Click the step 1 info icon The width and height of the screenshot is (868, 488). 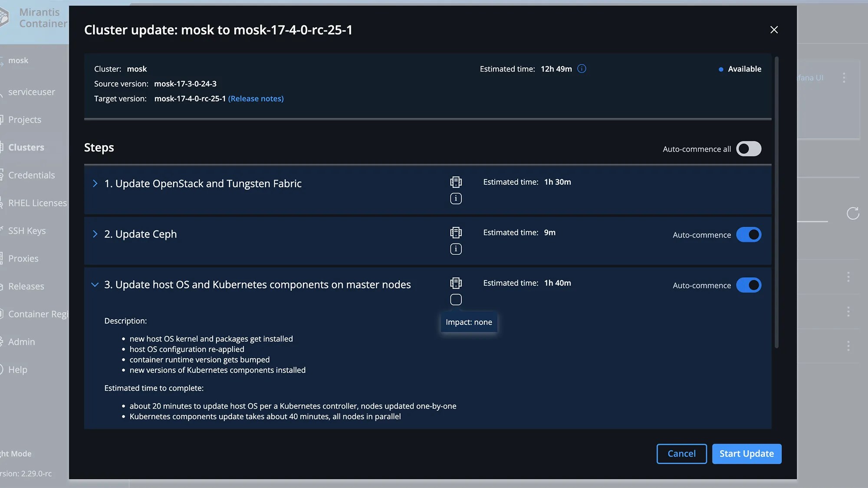[456, 199]
